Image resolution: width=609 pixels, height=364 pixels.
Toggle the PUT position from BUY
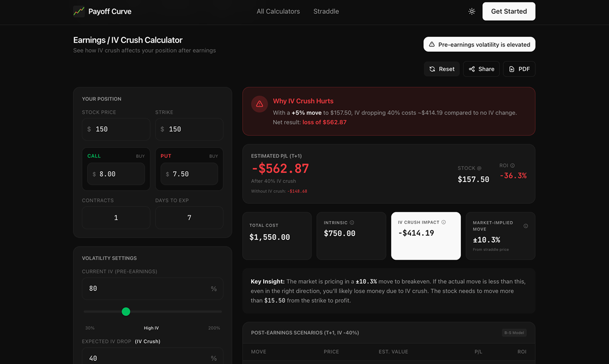[213, 156]
